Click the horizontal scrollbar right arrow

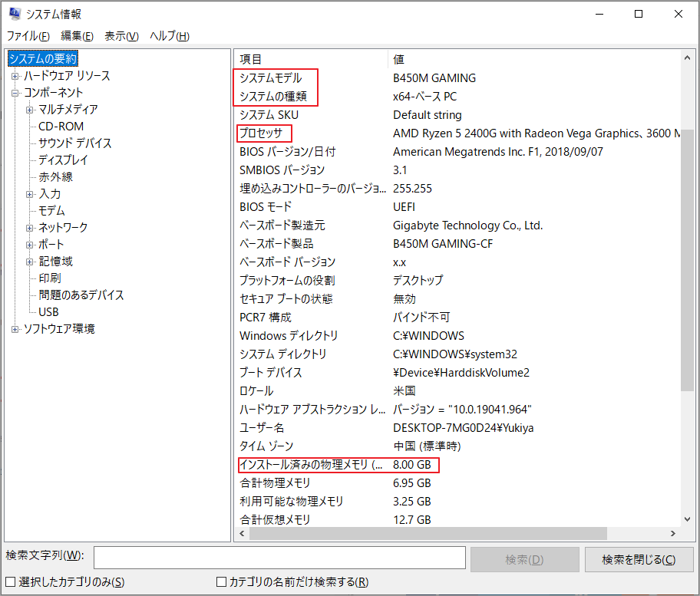pyautogui.click(x=673, y=534)
